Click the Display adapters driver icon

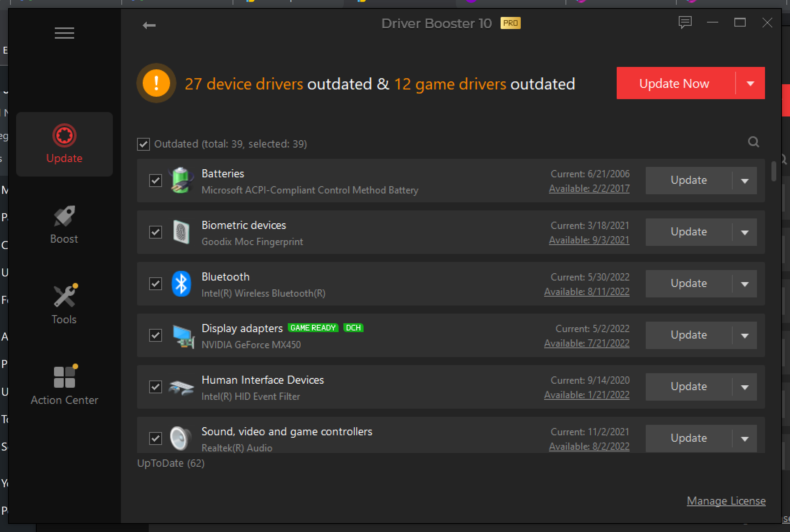(x=182, y=335)
